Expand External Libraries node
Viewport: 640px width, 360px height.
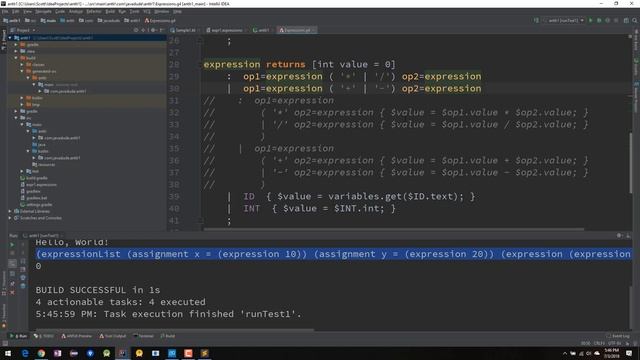tap(10, 211)
